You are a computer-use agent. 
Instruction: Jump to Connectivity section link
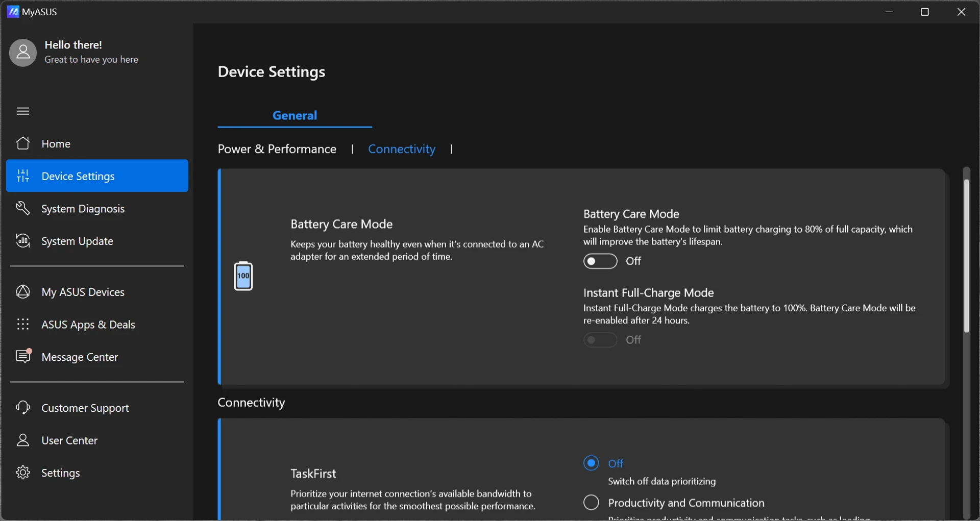click(x=402, y=149)
